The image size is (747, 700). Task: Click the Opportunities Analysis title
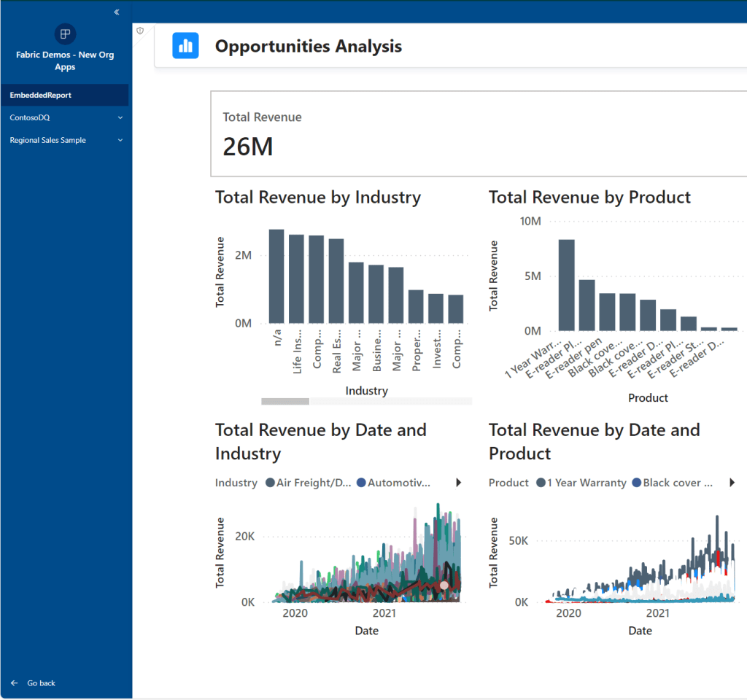pos(308,47)
